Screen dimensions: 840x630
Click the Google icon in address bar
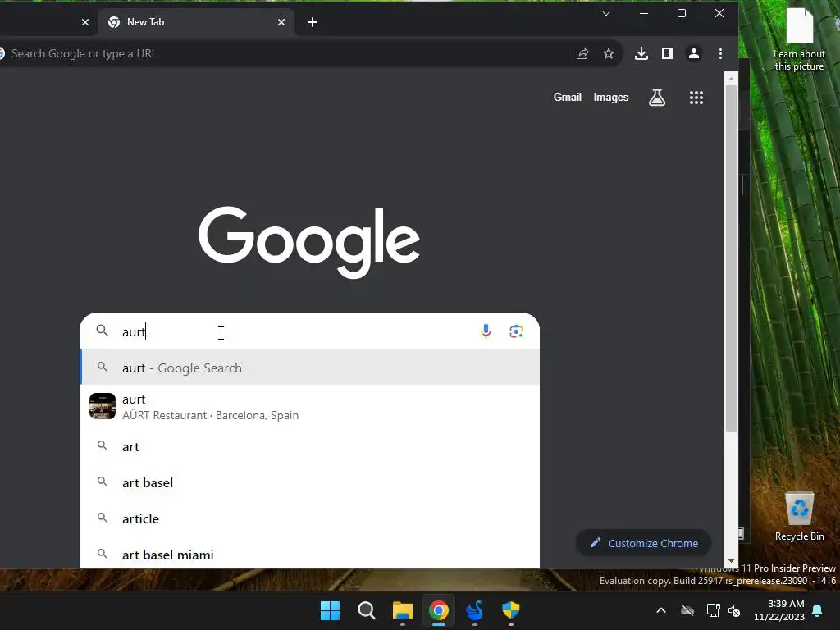point(2,53)
